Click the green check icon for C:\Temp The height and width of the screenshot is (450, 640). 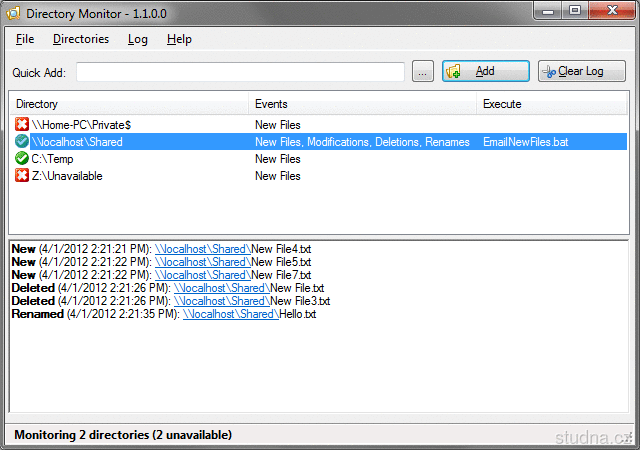pyautogui.click(x=22, y=158)
